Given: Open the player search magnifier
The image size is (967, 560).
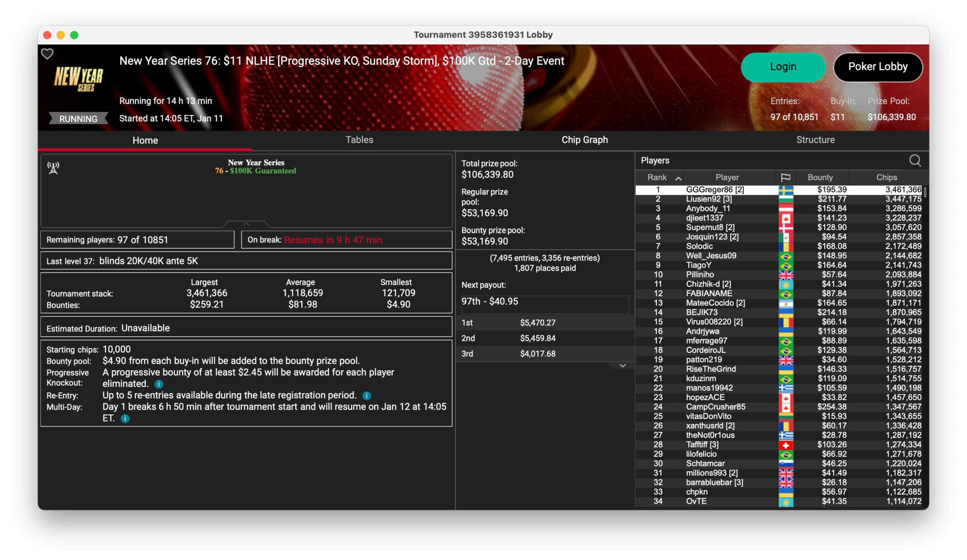Looking at the screenshot, I should click(915, 161).
